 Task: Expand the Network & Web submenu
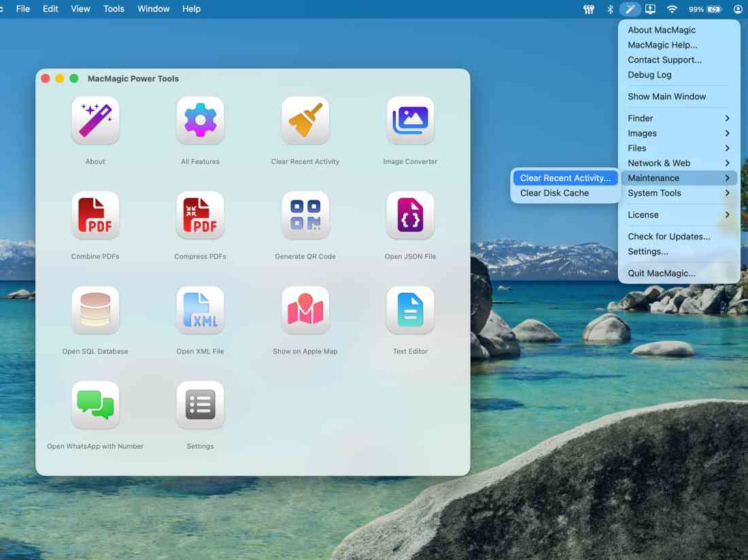(x=657, y=163)
